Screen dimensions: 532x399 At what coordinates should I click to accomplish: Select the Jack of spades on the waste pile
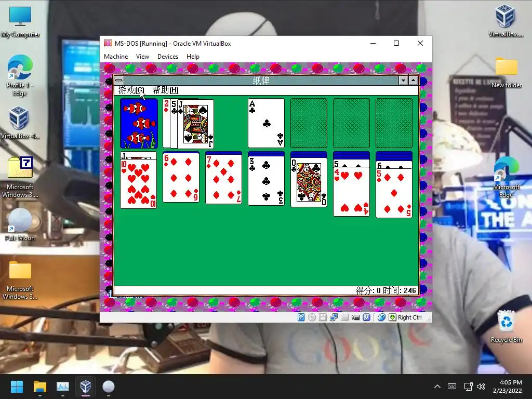pyautogui.click(x=195, y=124)
